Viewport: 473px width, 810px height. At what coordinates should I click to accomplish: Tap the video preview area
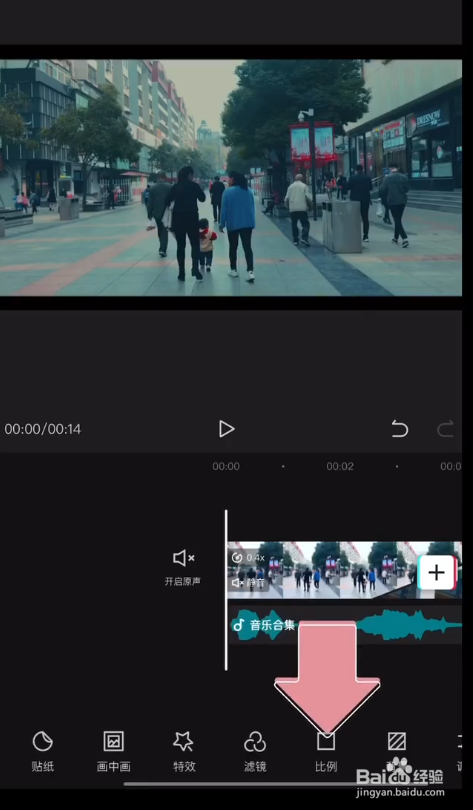click(x=231, y=178)
